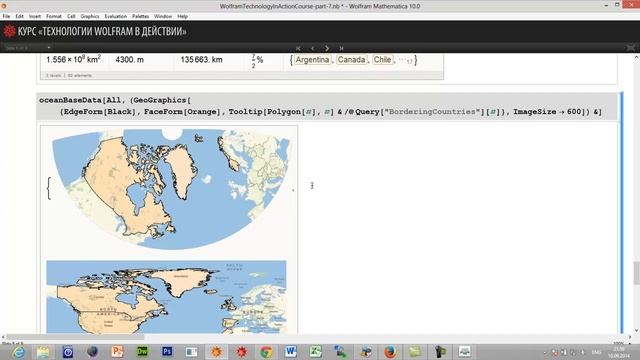Click the dataset levels and elements footer
640x360 pixels.
click(x=69, y=76)
